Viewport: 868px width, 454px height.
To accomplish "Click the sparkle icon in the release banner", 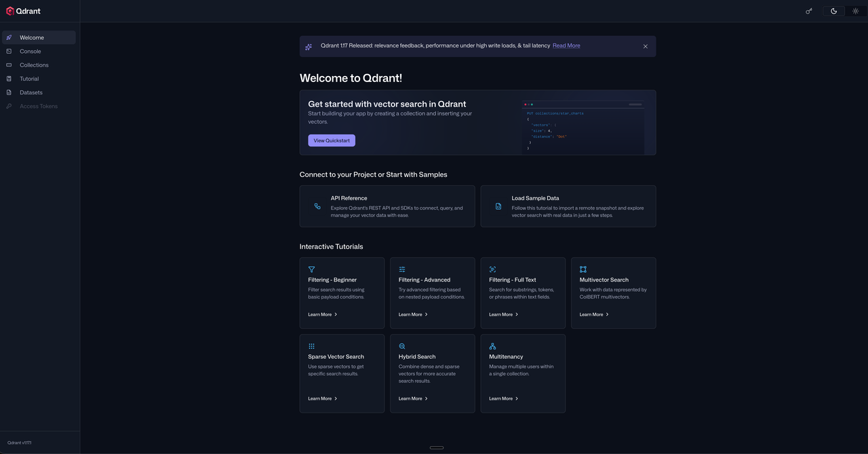I will [x=309, y=47].
